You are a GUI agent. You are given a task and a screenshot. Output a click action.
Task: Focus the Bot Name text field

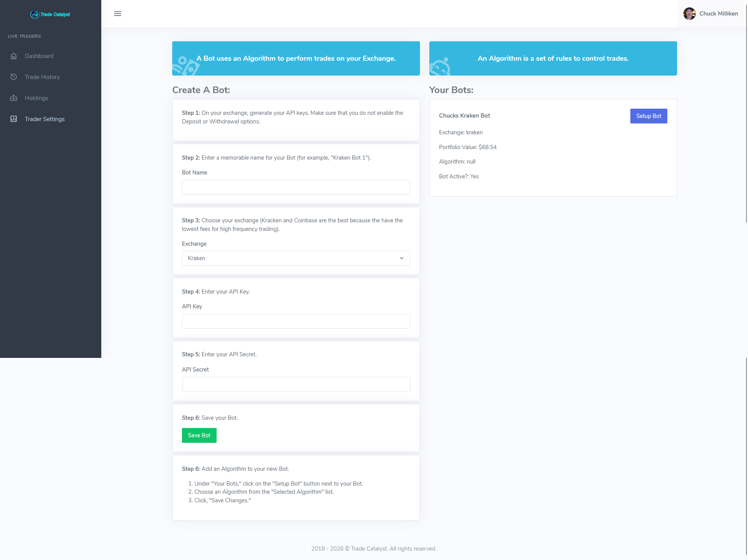pyautogui.click(x=296, y=187)
